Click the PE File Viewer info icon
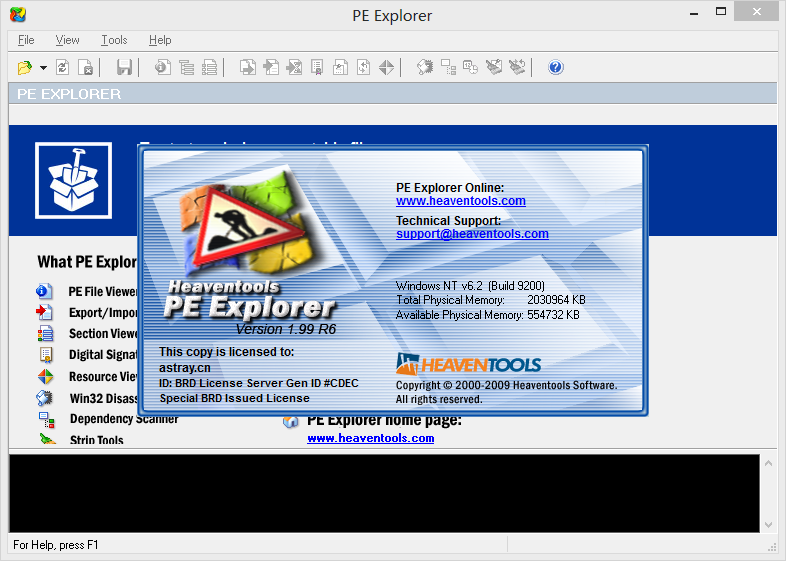Screen dimensions: 786x561 (x=44, y=291)
